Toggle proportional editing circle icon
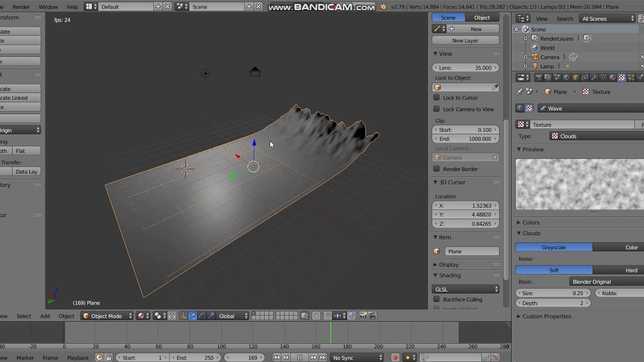The image size is (644, 362). tap(316, 316)
